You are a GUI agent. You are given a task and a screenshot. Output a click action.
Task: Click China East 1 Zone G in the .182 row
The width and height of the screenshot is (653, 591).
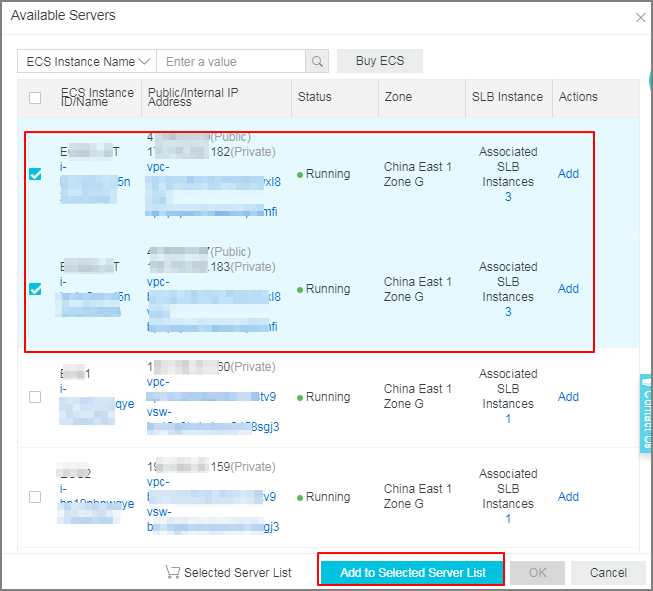[x=418, y=174]
